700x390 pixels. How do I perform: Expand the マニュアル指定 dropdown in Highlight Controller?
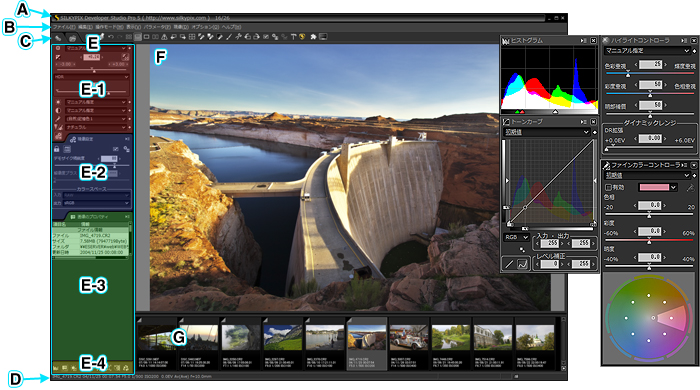coord(647,51)
